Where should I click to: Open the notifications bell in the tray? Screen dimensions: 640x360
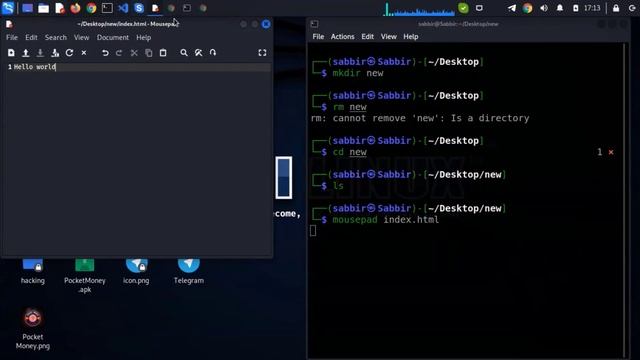560,8
